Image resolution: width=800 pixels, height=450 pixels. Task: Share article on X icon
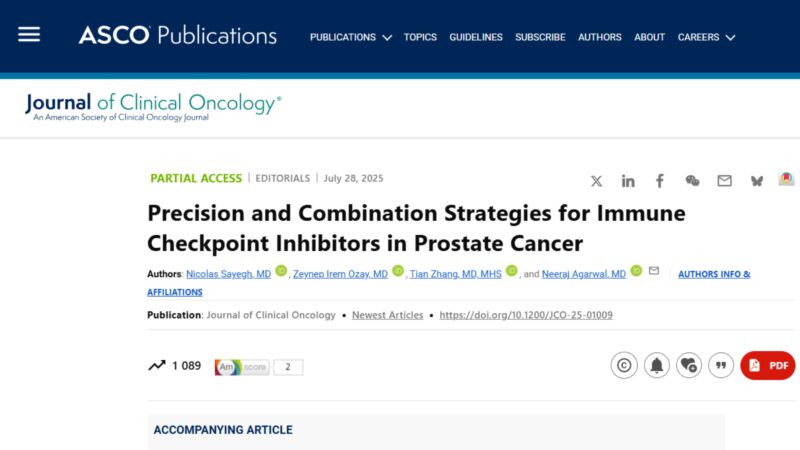point(596,181)
